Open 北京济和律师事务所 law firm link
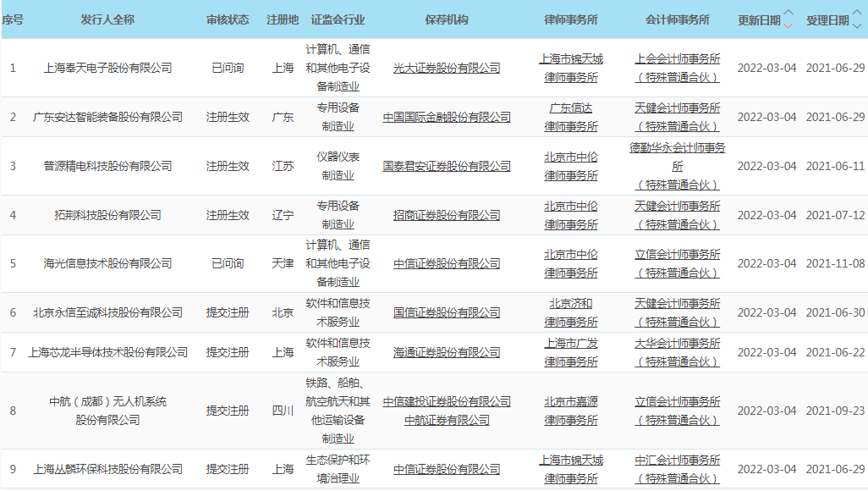This screenshot has height=491, width=868. pyautogui.click(x=571, y=312)
